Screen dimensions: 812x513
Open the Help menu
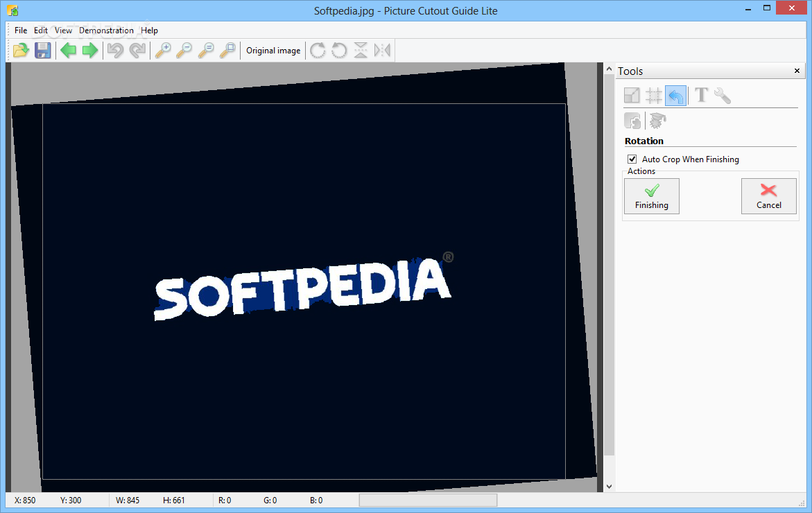149,31
